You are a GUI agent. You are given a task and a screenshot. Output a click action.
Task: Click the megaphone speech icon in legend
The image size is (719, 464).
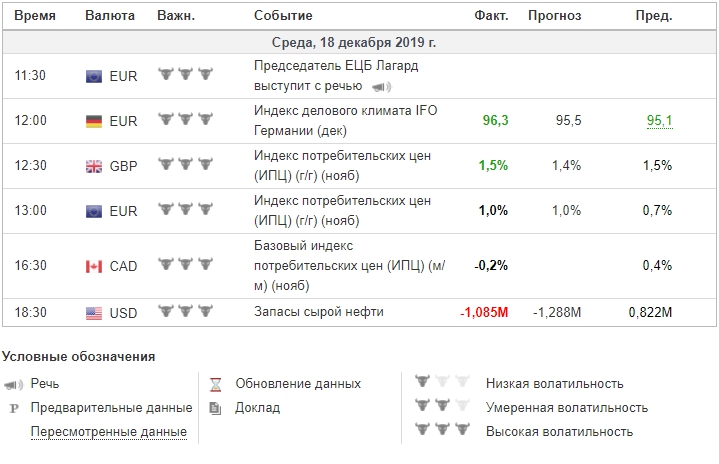[x=14, y=383]
